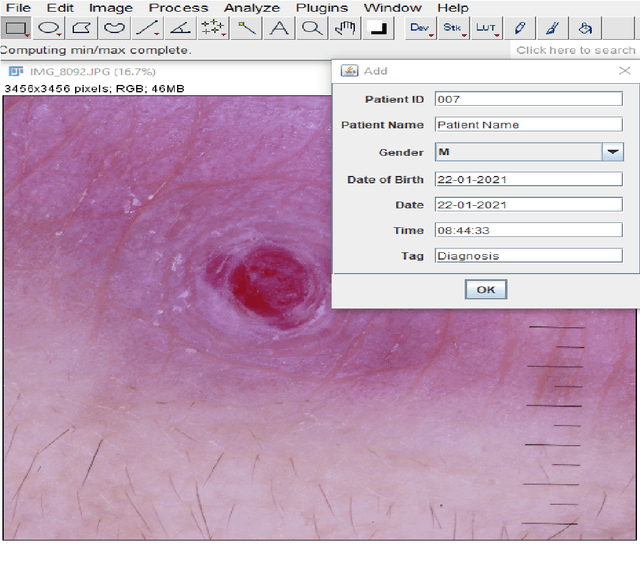Select the Rectangle selection tool
The image size is (640, 562).
coord(16,28)
